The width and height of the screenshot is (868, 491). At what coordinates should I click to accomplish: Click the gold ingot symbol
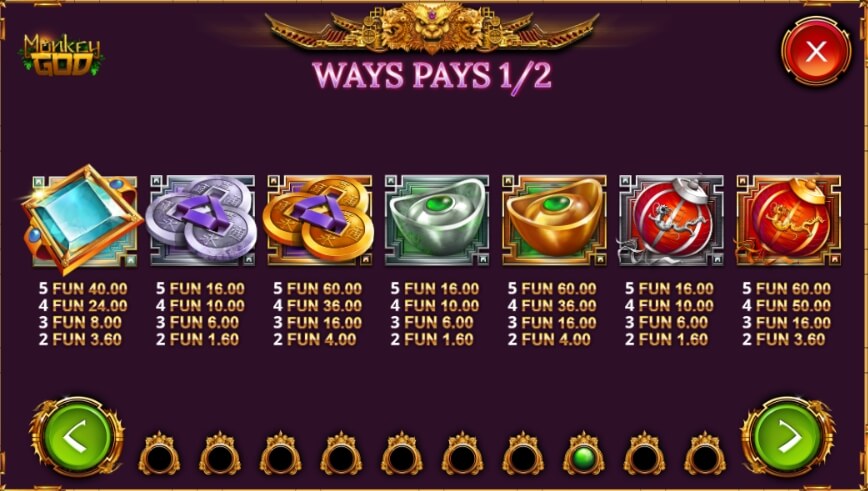[554, 220]
